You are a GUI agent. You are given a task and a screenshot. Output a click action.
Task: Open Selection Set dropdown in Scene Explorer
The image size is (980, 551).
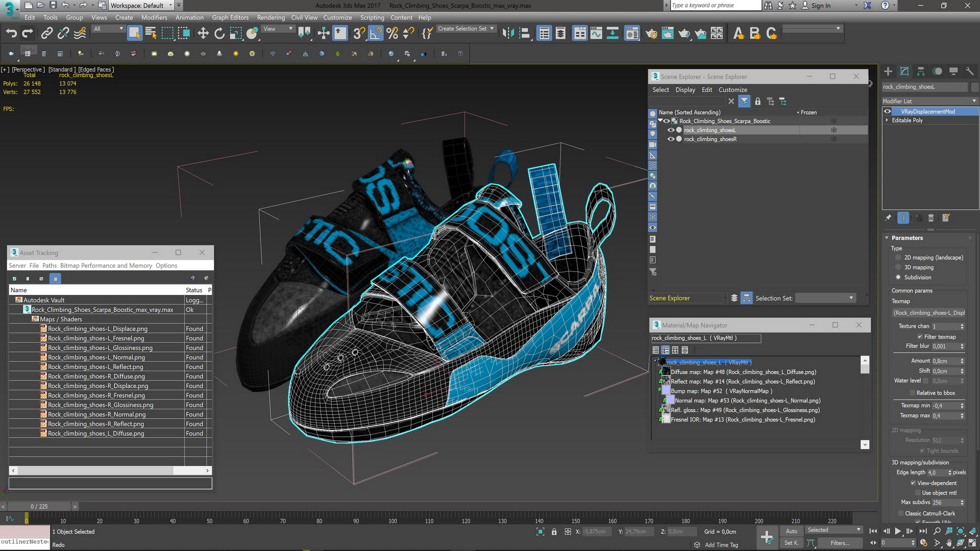(826, 298)
